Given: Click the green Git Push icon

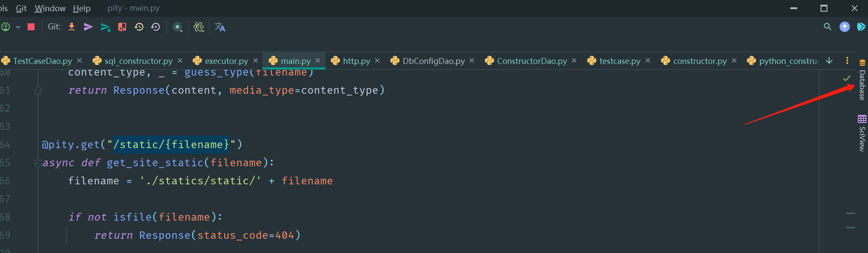Looking at the screenshot, I should pos(105,27).
